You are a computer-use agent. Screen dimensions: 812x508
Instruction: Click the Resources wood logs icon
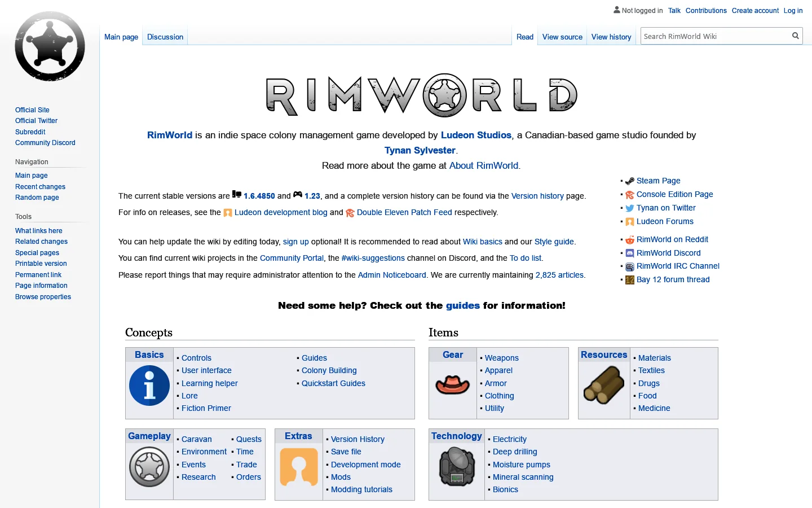(x=604, y=385)
